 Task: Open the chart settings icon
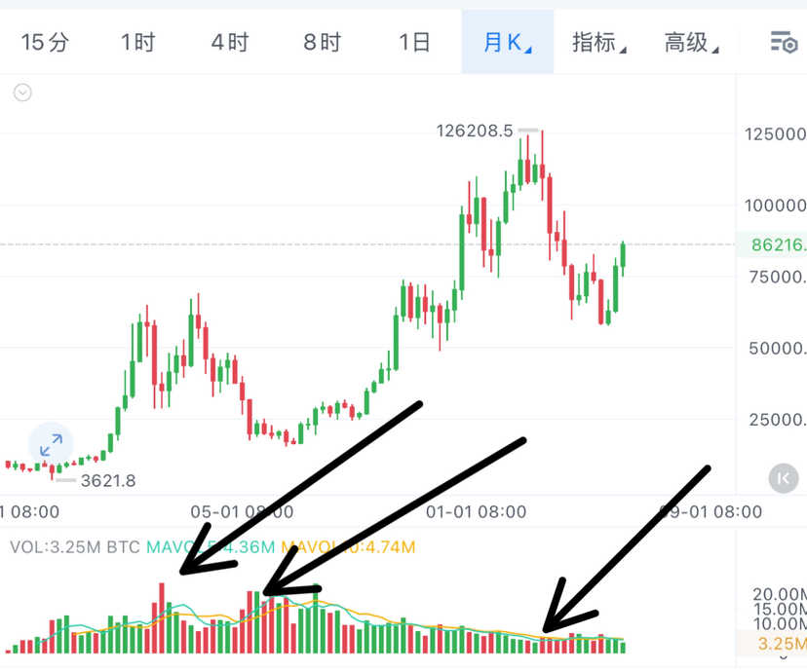click(784, 42)
